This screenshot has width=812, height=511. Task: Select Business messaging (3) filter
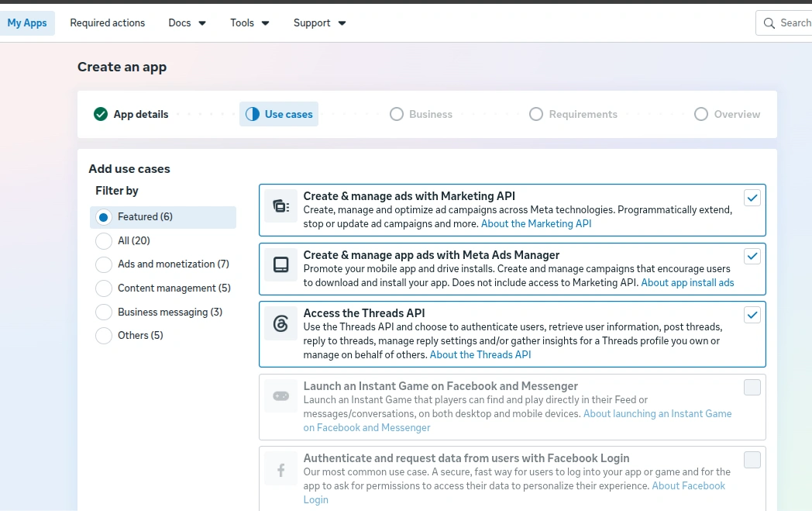(x=159, y=312)
